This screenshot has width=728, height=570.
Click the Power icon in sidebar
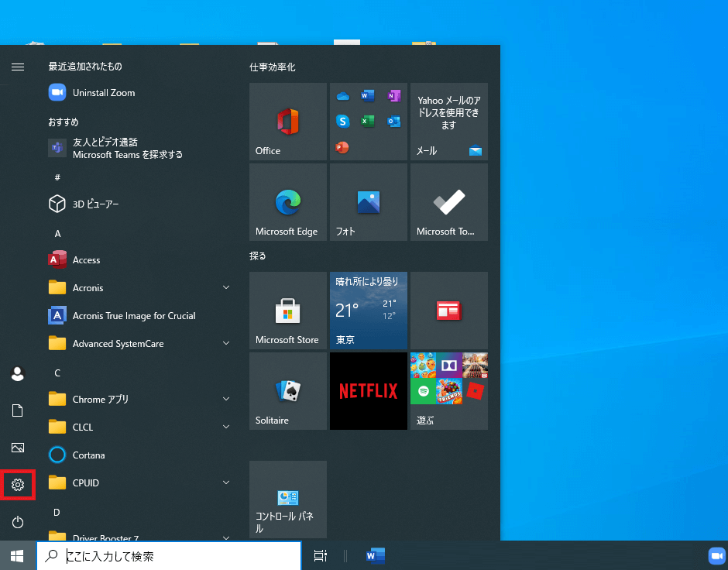coord(18,522)
